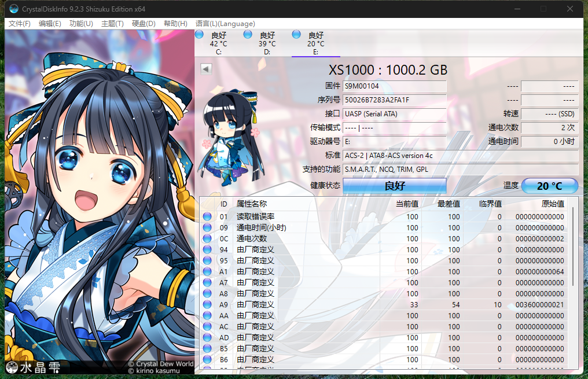The height and width of the screenshot is (379, 588).
Task: Open the 文件(F) menu
Action: tap(20, 24)
